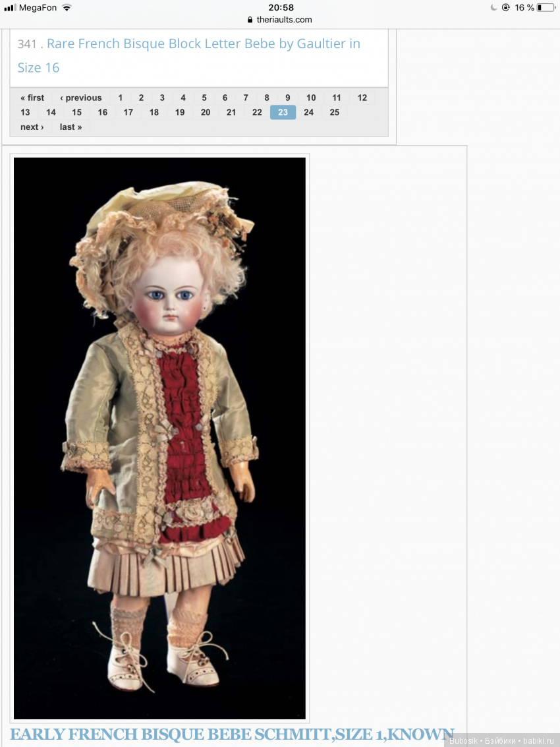
Task: Tap the orientation lock icon
Action: coord(506,8)
